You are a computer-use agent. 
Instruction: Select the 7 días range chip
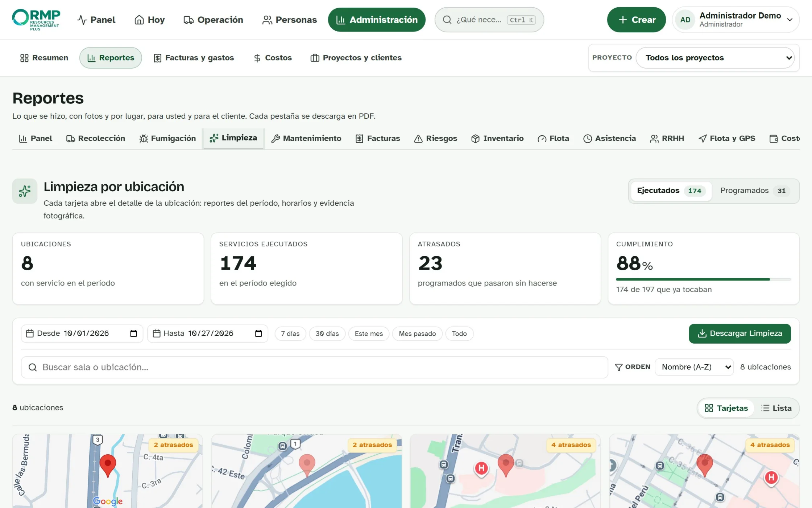[x=290, y=333]
